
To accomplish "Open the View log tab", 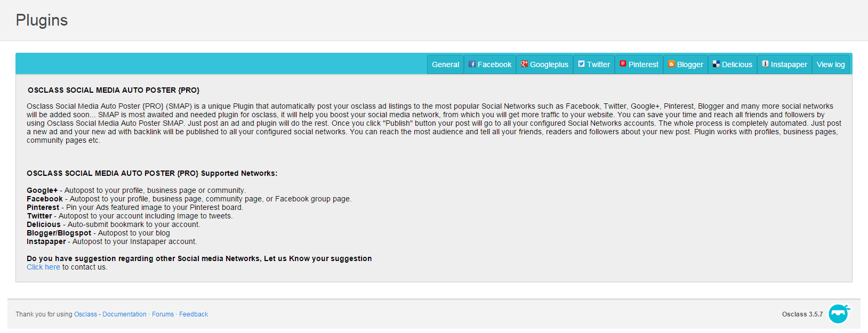I will [831, 64].
